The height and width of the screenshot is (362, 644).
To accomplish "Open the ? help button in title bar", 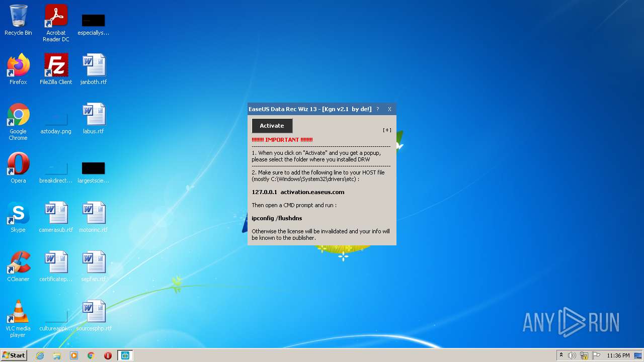I will (x=378, y=109).
